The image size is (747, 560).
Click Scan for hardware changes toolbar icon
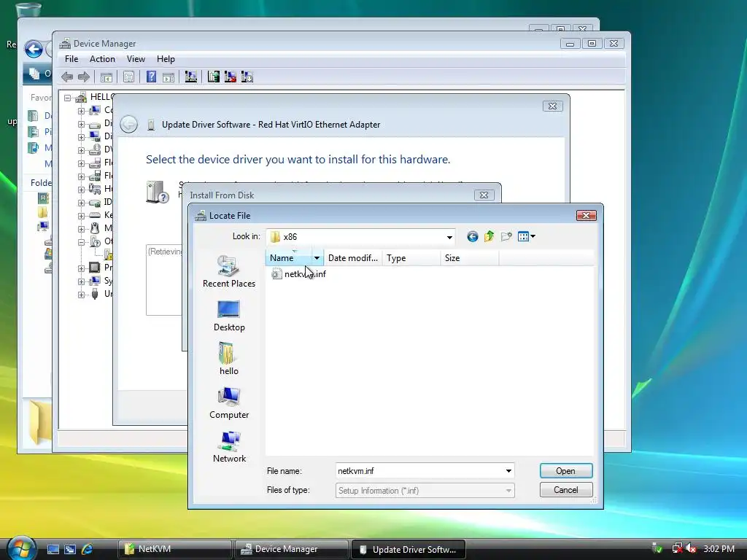point(191,77)
